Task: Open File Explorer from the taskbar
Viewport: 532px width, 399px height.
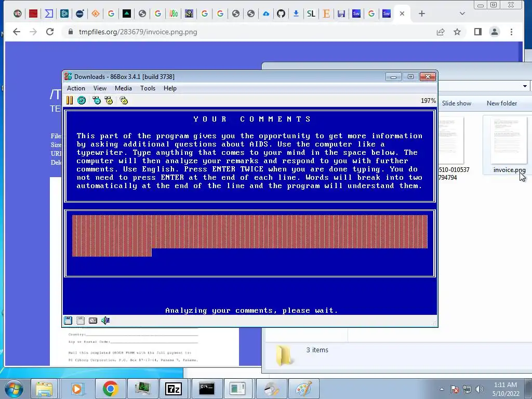Action: 45,389
